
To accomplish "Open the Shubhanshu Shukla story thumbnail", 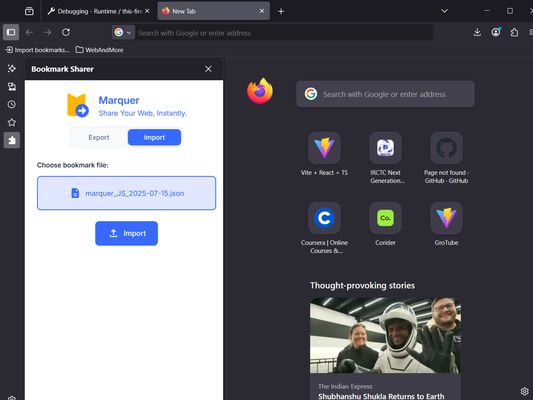I will click(385, 335).
